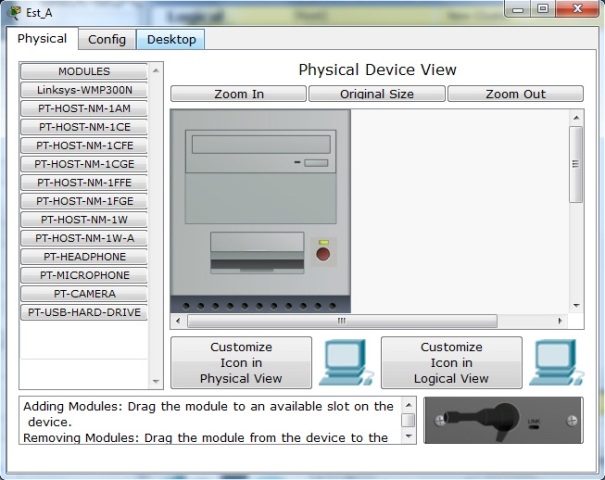The height and width of the screenshot is (480, 605).
Task: Reset view with Original Size button
Action: (376, 94)
